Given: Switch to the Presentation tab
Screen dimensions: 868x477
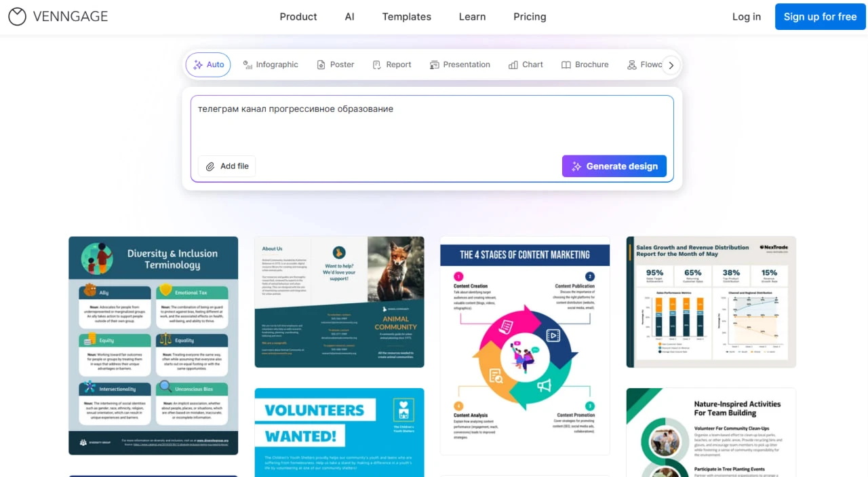Looking at the screenshot, I should point(460,64).
